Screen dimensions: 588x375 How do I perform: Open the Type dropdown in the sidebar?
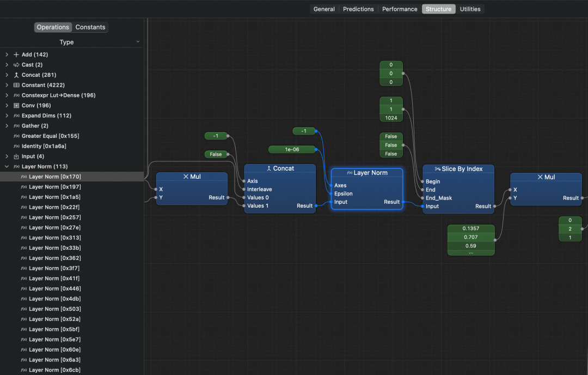pos(138,42)
